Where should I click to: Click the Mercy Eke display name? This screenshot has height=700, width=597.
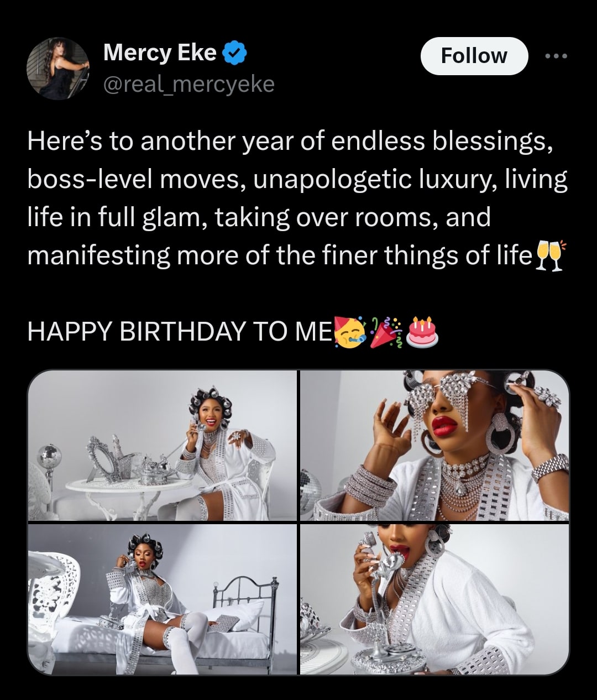coord(160,53)
